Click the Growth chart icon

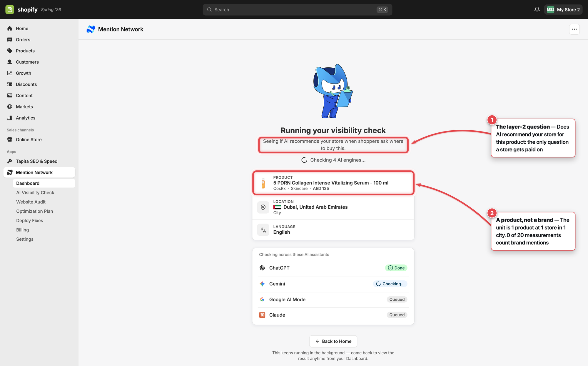click(x=10, y=73)
